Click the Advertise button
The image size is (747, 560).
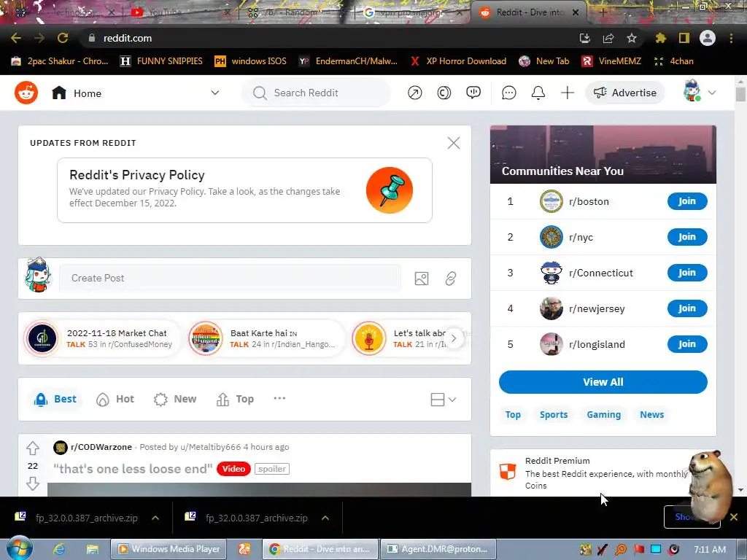[x=625, y=93]
